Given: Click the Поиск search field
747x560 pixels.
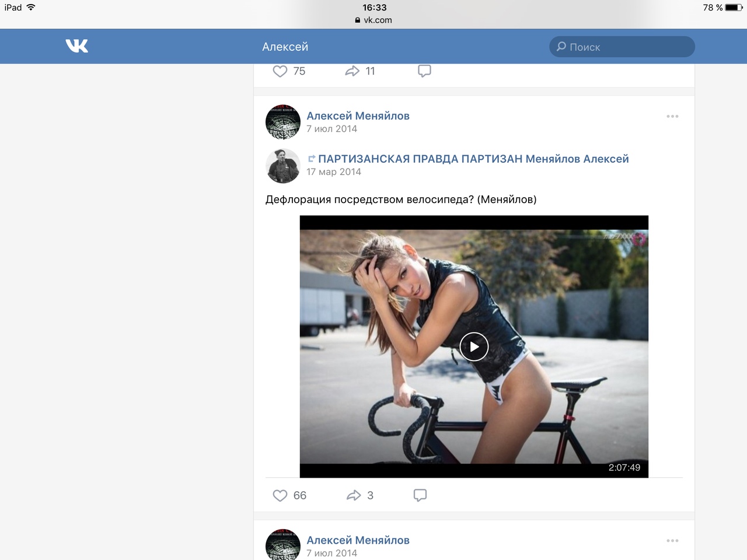Looking at the screenshot, I should point(622,47).
